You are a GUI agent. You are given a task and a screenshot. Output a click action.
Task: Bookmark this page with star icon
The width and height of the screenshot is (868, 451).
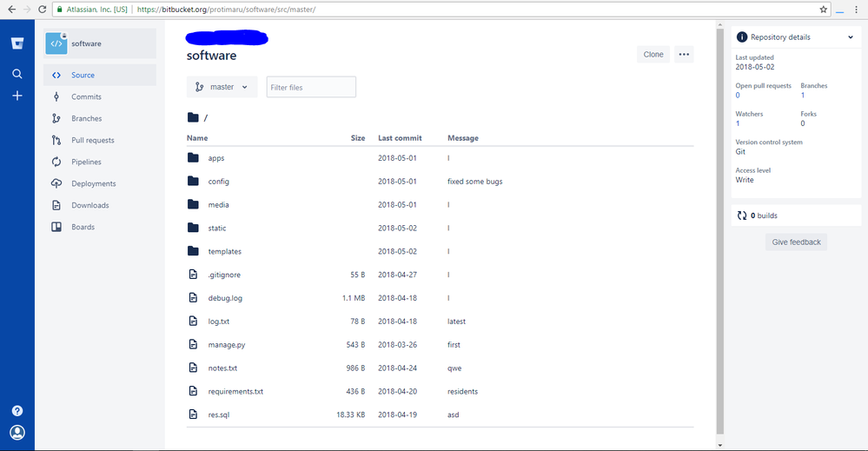824,9
